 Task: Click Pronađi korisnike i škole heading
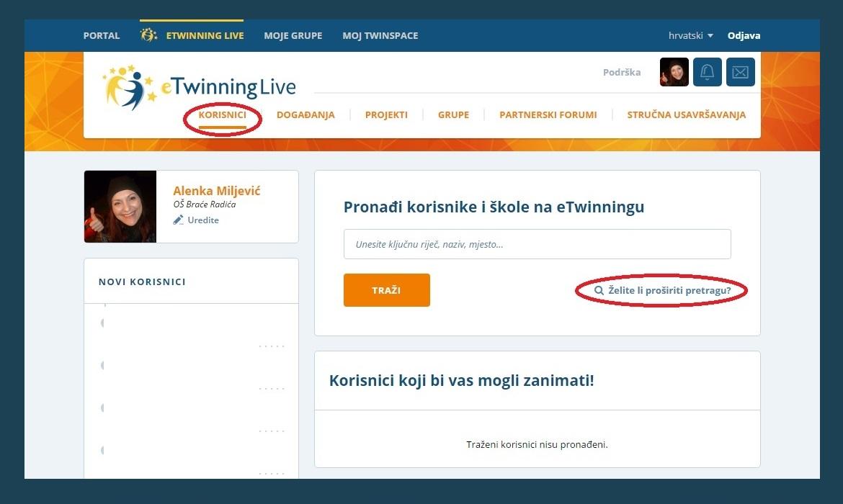pyautogui.click(x=494, y=207)
